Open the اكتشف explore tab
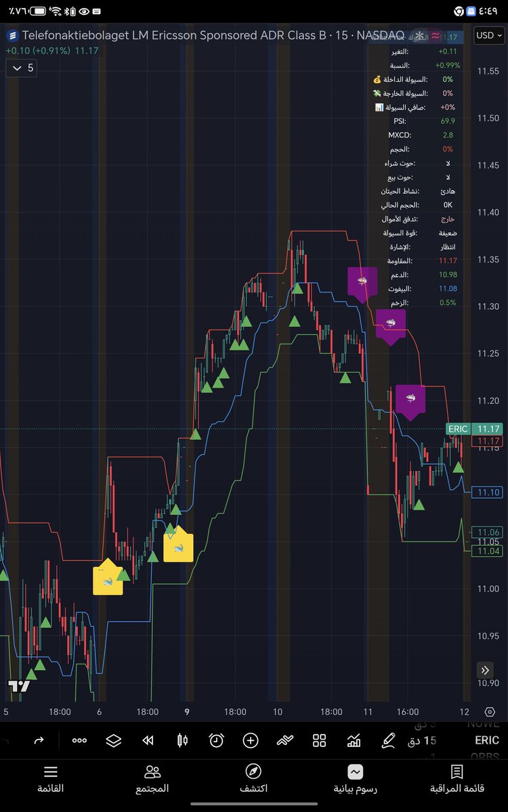Viewport: 508px width, 812px height. (253, 780)
